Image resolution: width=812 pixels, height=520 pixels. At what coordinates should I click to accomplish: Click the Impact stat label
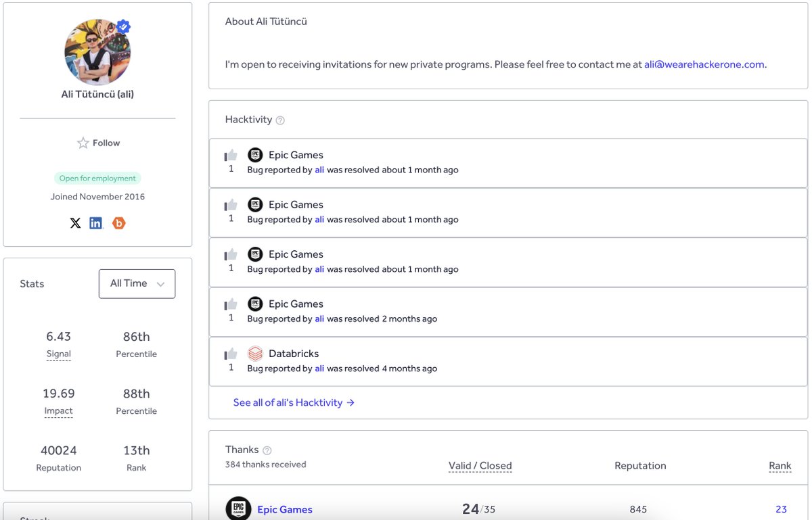click(x=59, y=410)
